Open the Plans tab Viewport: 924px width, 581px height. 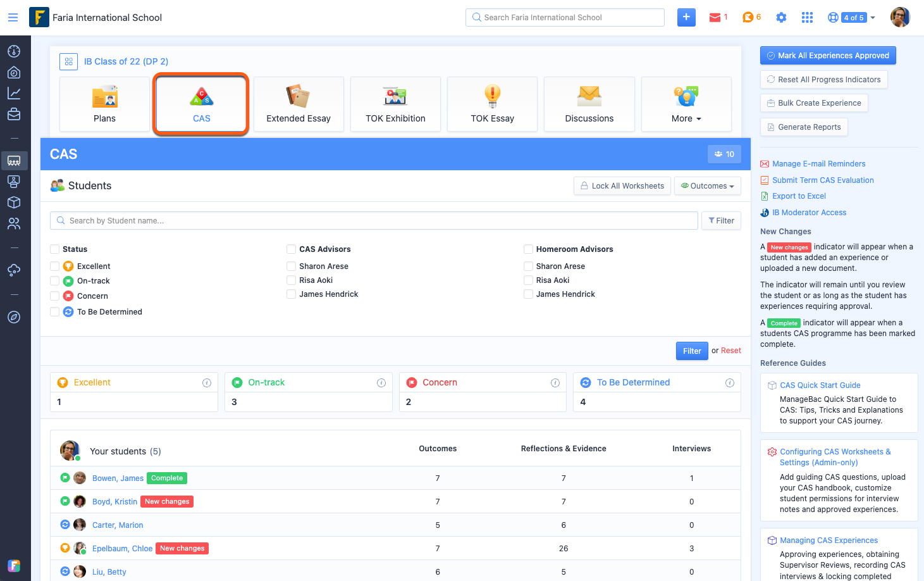pos(104,104)
